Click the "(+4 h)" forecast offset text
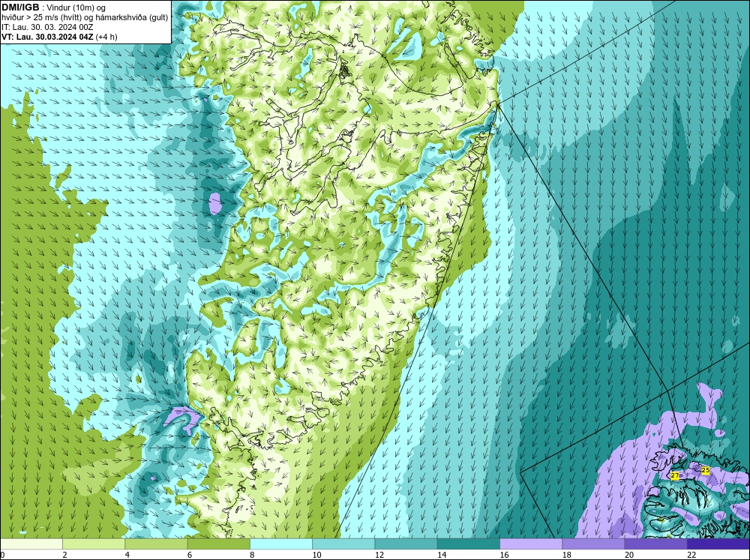 pyautogui.click(x=106, y=37)
